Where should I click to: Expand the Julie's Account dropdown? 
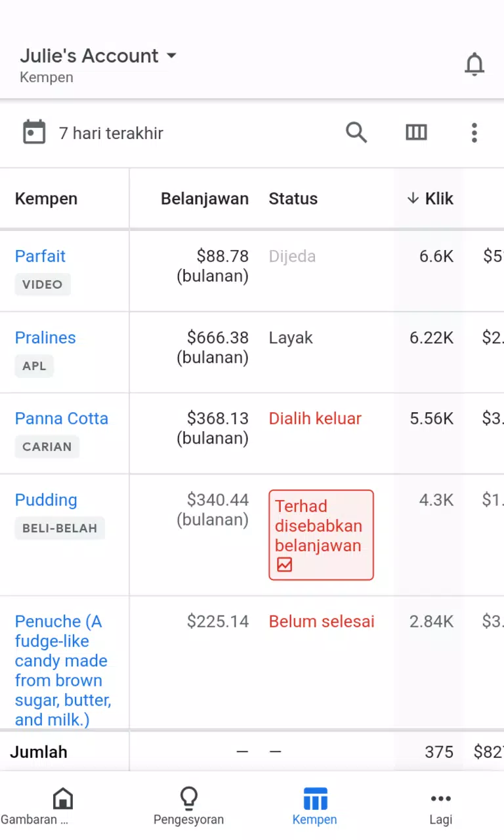(98, 56)
